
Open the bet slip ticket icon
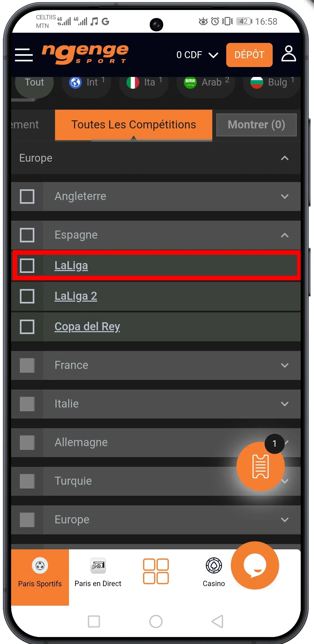coord(260,467)
